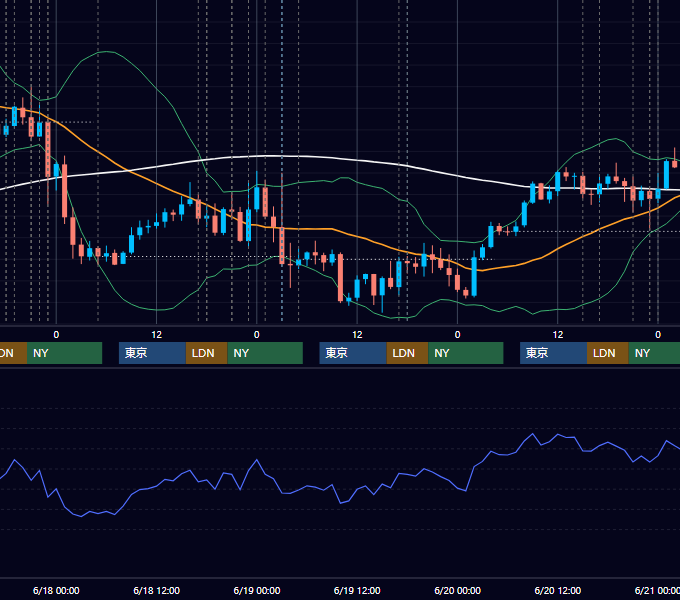Select the NY session block spanning 6/21 00:00
The height and width of the screenshot is (600, 680).
(x=654, y=353)
